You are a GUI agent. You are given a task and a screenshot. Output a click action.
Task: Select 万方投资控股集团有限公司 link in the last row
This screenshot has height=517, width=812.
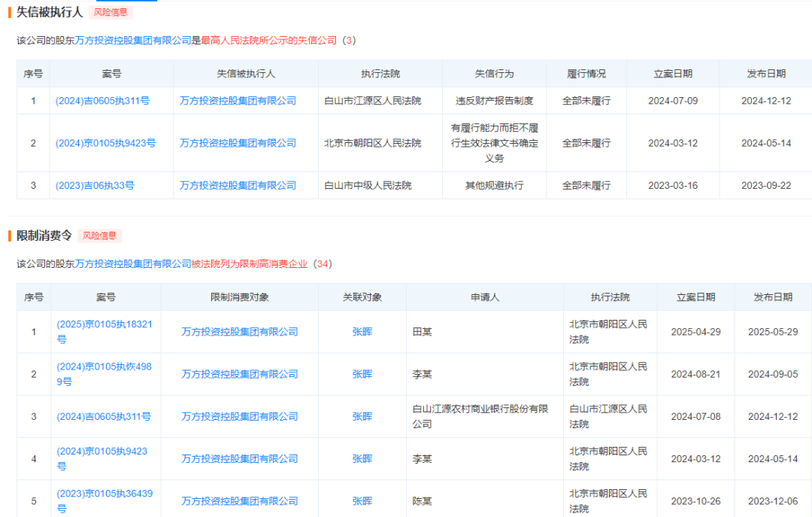pyautogui.click(x=238, y=497)
